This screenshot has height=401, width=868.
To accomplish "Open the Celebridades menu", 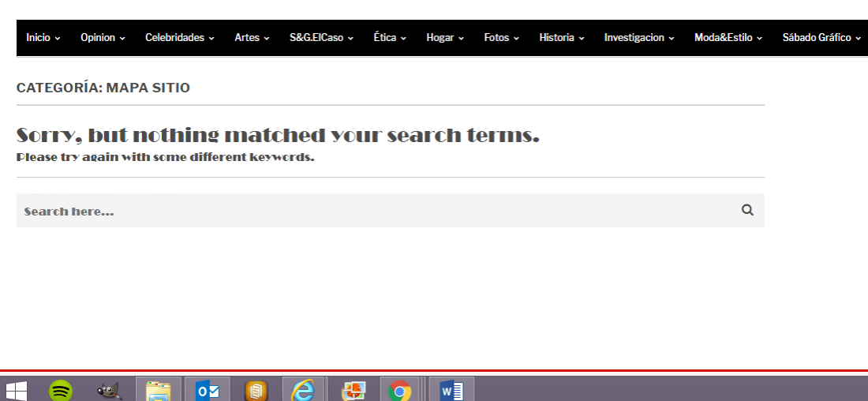I will [x=180, y=38].
